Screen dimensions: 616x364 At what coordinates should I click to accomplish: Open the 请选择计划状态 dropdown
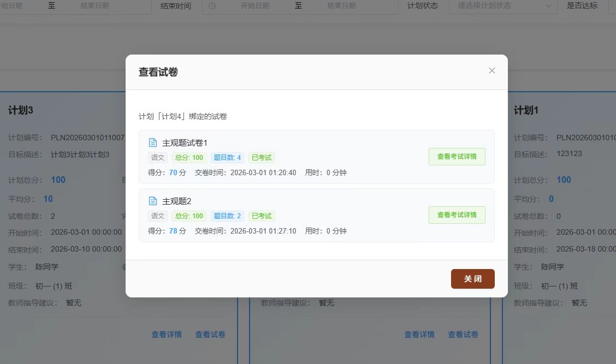coord(504,6)
